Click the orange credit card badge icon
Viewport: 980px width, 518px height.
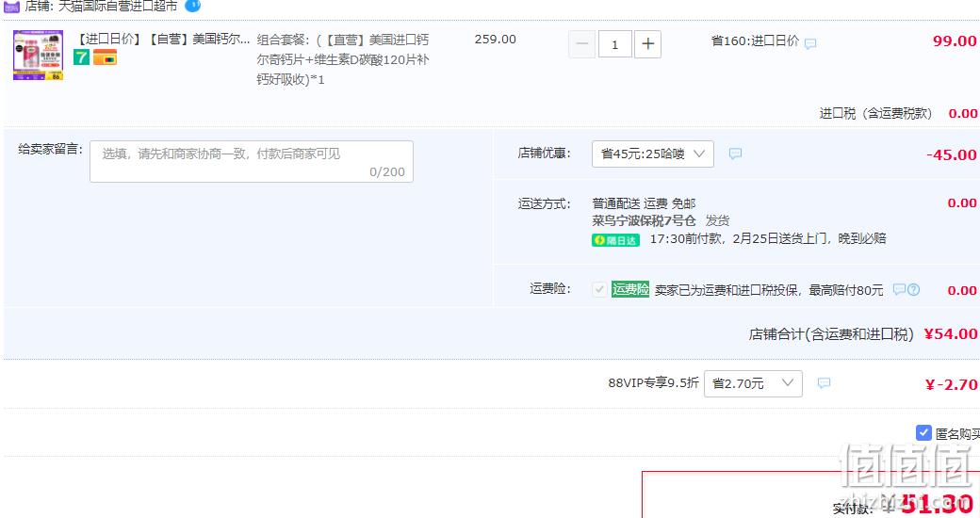pos(105,58)
